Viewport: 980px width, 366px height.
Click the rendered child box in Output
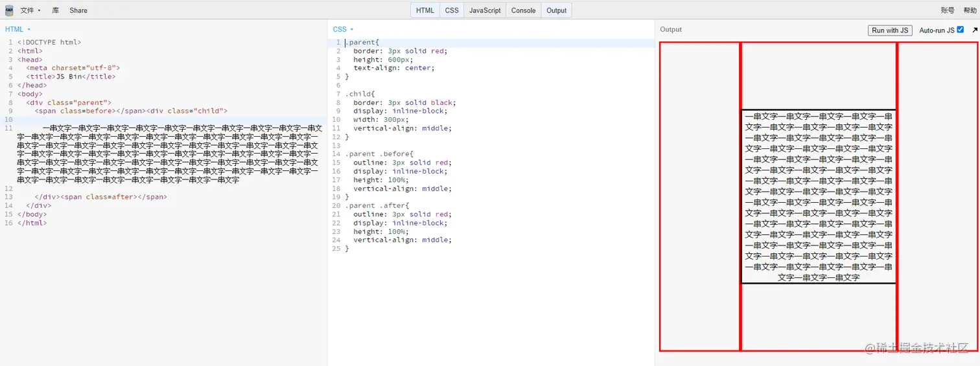[819, 196]
